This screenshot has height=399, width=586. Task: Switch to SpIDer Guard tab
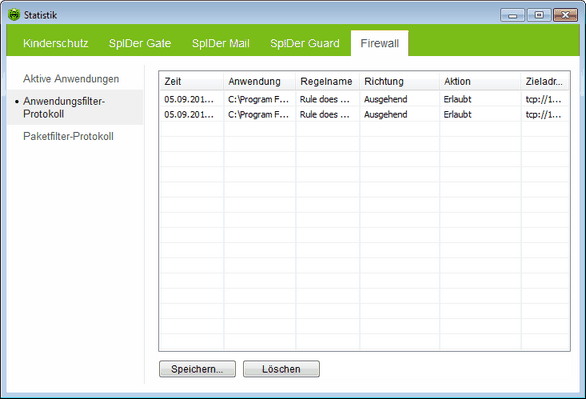click(305, 43)
